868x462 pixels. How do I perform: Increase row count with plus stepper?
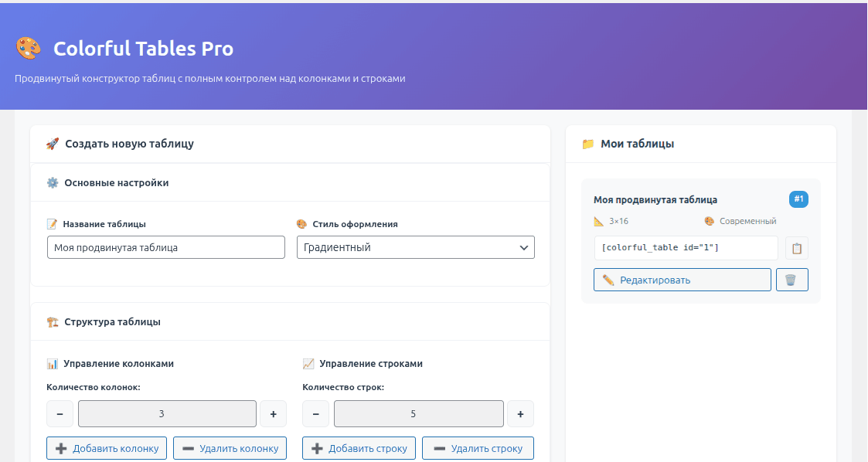520,414
